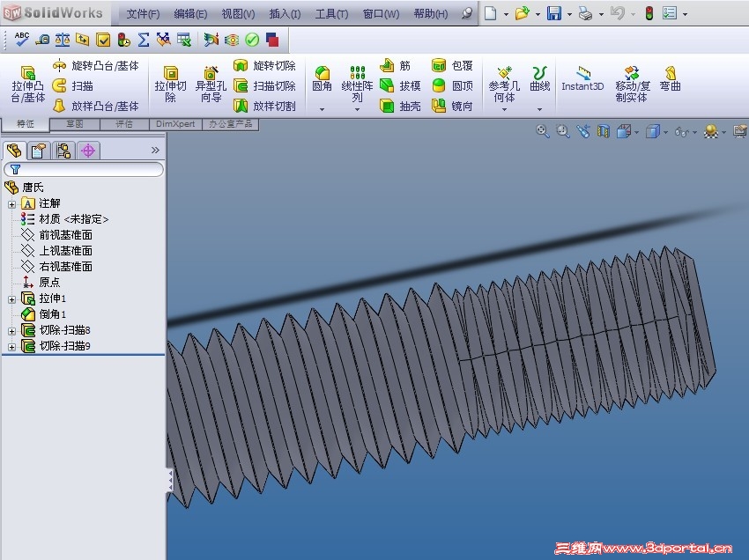Click the green checkmark icon in toolbar
This screenshot has width=749, height=560.
(x=252, y=40)
